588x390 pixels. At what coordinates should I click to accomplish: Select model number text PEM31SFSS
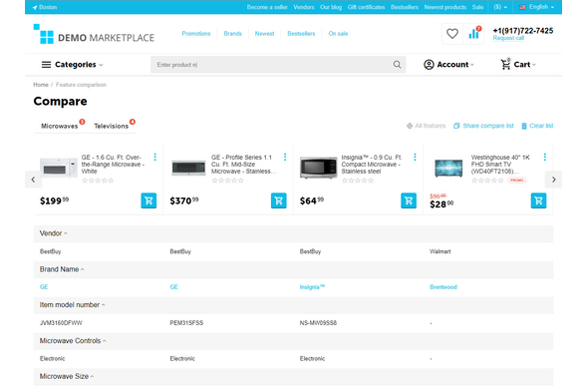click(x=186, y=323)
